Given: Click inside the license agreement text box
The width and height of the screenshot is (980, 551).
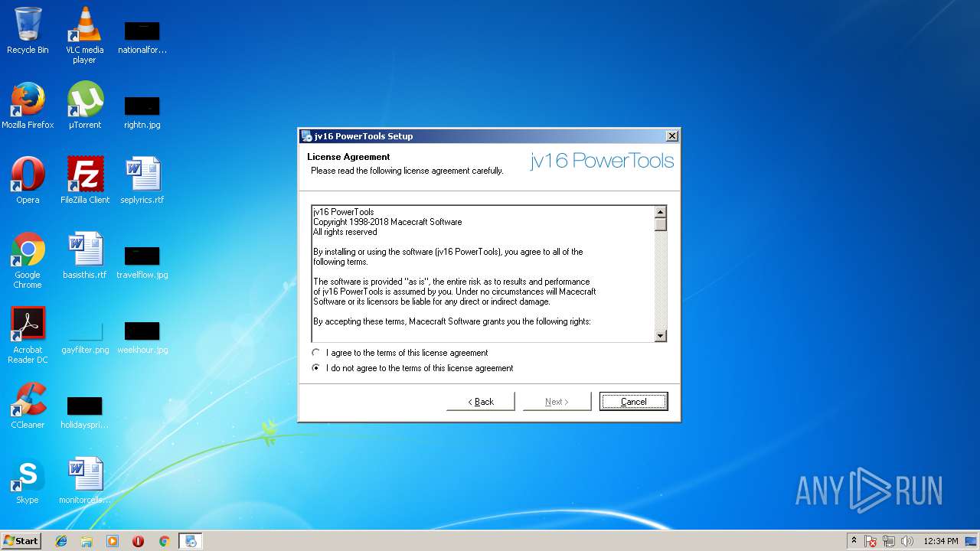Looking at the screenshot, I should (483, 273).
